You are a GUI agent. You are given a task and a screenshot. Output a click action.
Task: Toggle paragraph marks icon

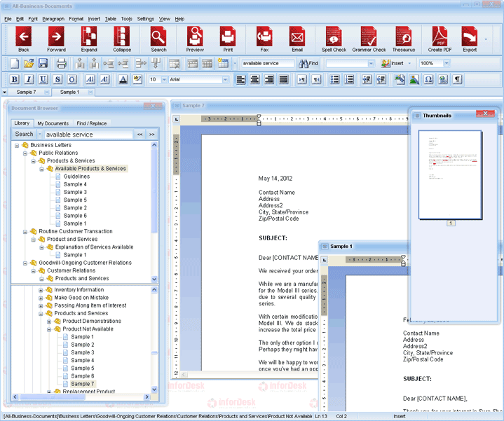point(457,79)
